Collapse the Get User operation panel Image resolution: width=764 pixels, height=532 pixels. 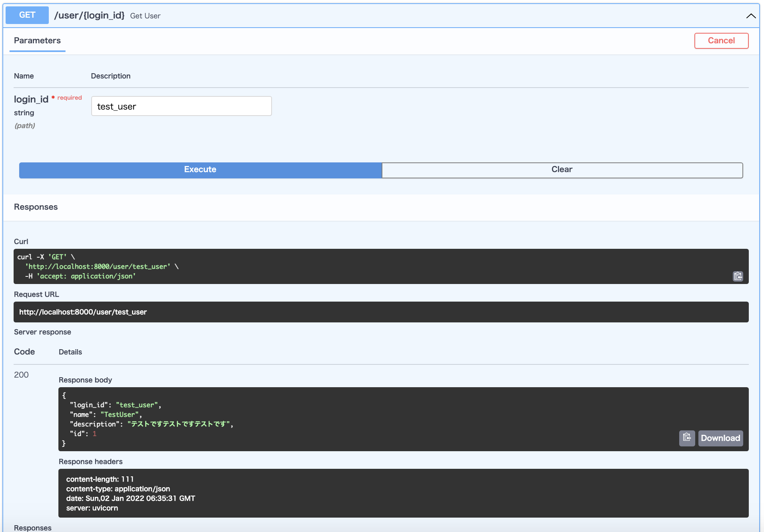pyautogui.click(x=750, y=16)
